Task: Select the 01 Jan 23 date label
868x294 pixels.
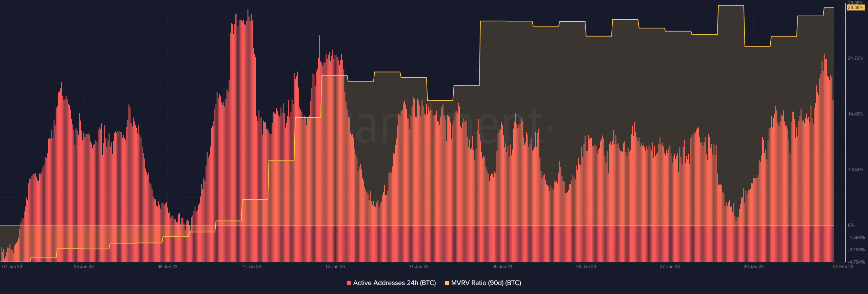Action: coord(12,267)
